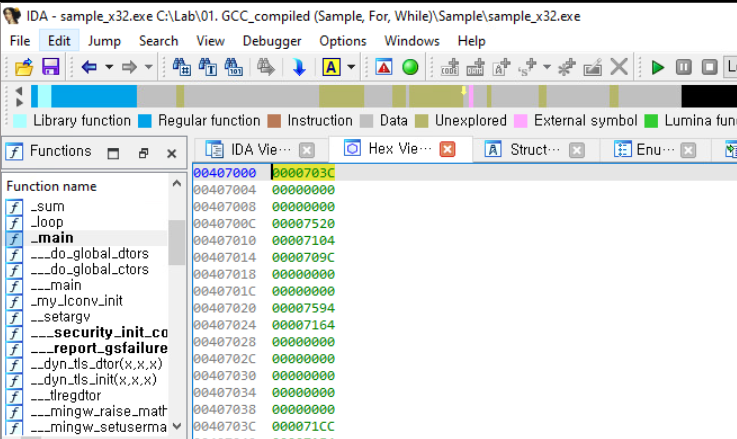This screenshot has height=439, width=737.
Task: Click the yellow 'A' text-view icon
Action: coord(331,67)
